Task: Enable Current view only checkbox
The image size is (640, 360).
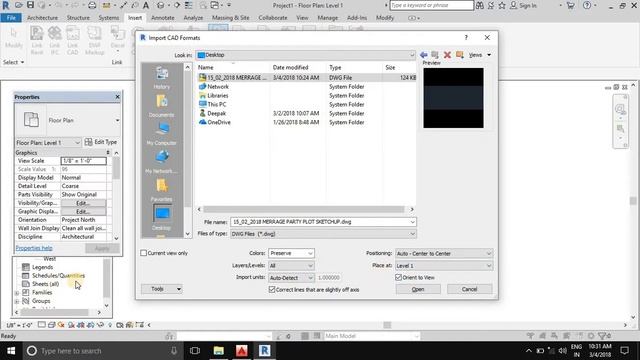Action: pos(144,253)
